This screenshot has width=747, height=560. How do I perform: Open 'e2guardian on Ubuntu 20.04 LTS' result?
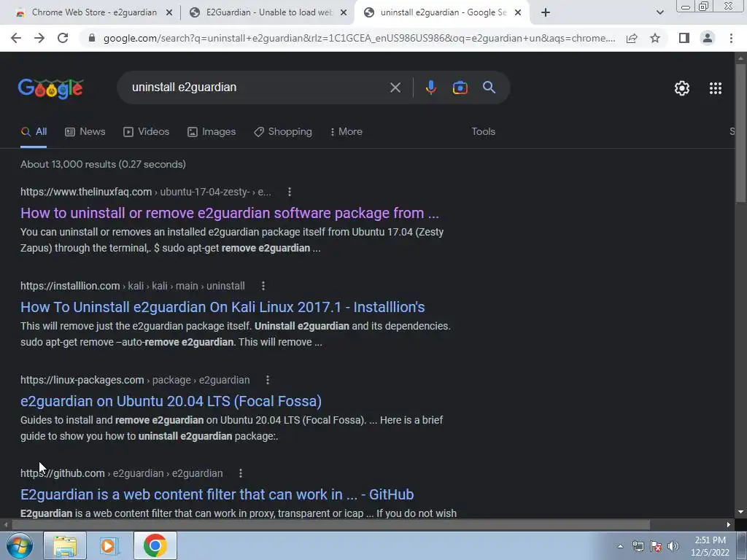coord(171,401)
